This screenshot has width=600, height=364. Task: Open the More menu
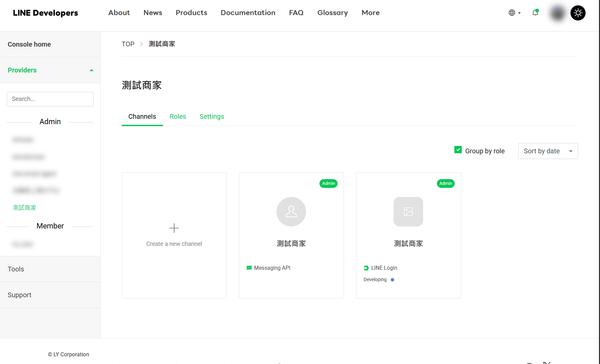pyautogui.click(x=371, y=13)
